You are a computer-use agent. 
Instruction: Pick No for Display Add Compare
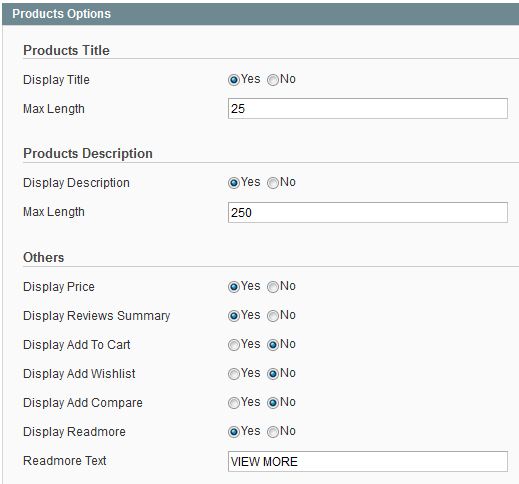[x=273, y=403]
